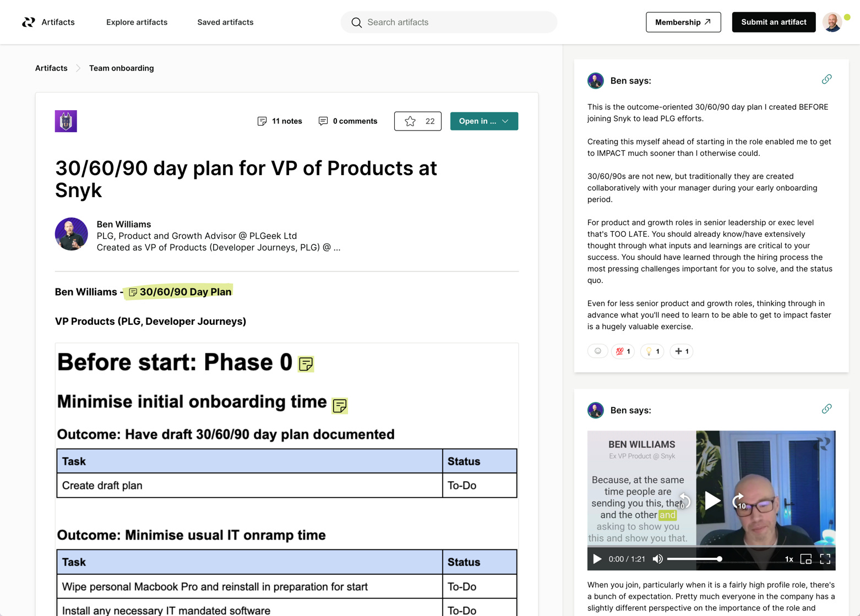The image size is (860, 616).
Task: Open the highlighted 30/60/90 Day Plan note
Action: 179,292
